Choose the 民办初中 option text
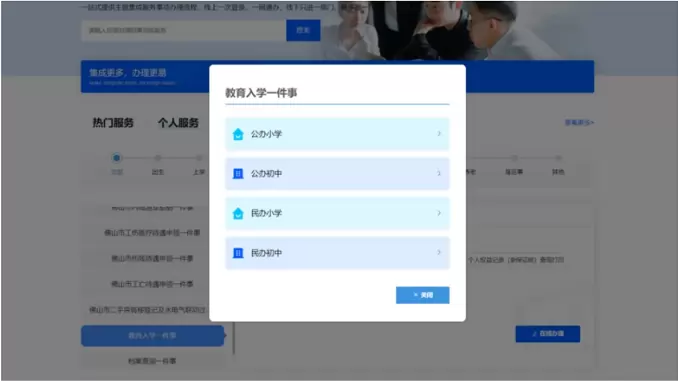Viewport: 678px width, 381px height. click(x=266, y=253)
